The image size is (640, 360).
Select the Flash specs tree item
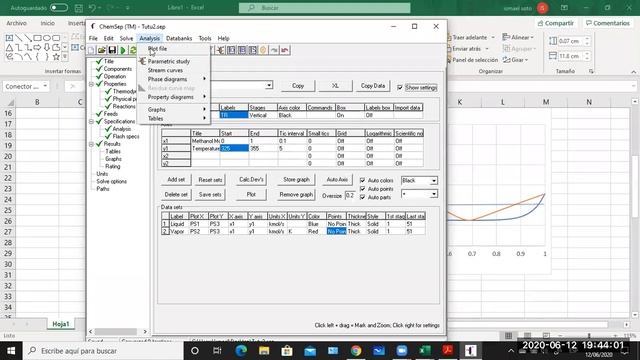126,136
